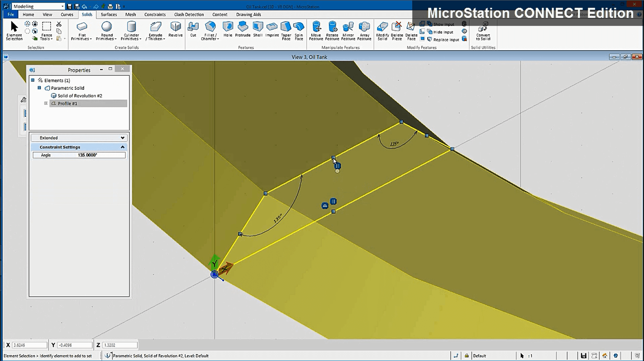Select the Revolve solid tool

click(x=175, y=30)
